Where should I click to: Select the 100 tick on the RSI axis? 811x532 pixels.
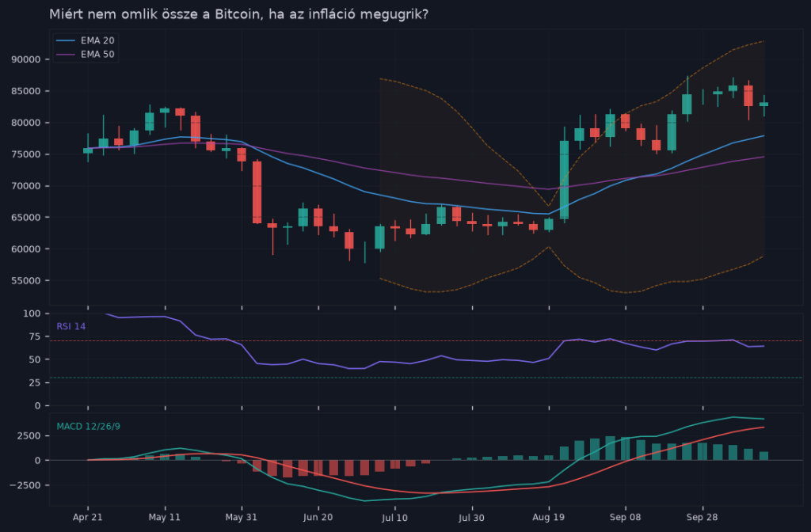(32, 313)
